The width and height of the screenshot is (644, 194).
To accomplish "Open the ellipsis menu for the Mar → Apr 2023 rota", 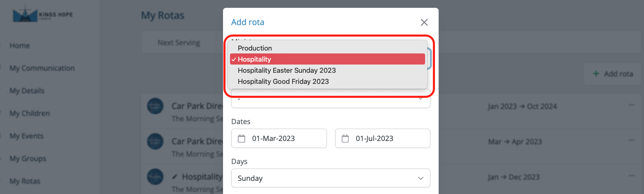I will tap(632, 140).
